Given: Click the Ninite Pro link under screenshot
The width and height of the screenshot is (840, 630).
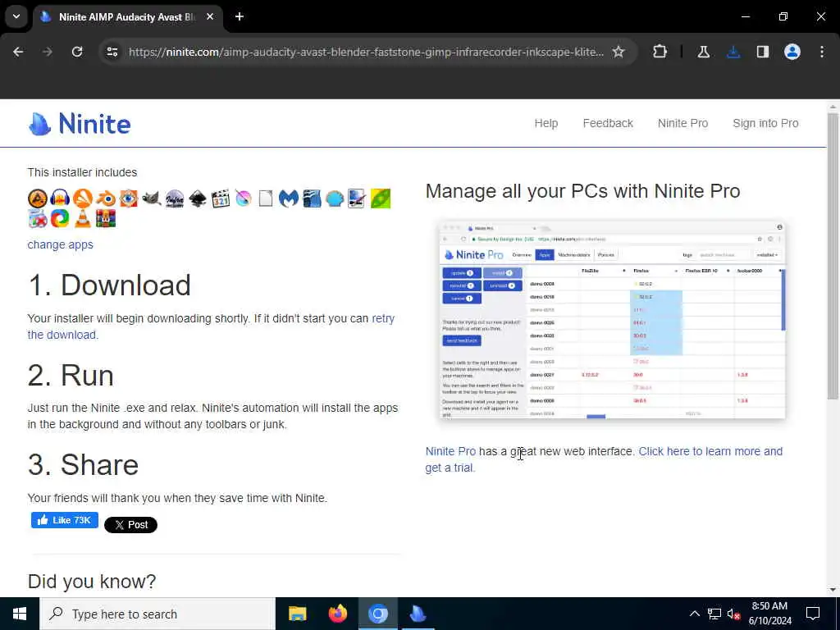Looking at the screenshot, I should (x=450, y=452).
